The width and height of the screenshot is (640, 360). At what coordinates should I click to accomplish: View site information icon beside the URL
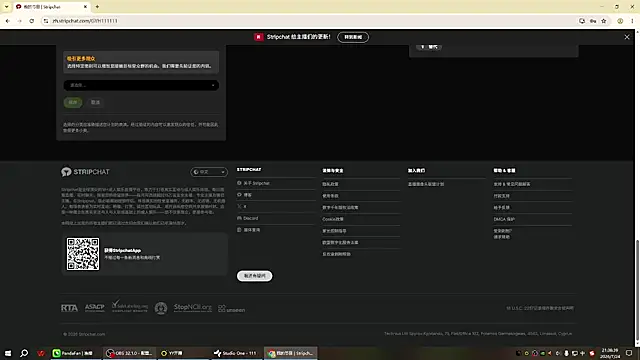click(x=46, y=21)
